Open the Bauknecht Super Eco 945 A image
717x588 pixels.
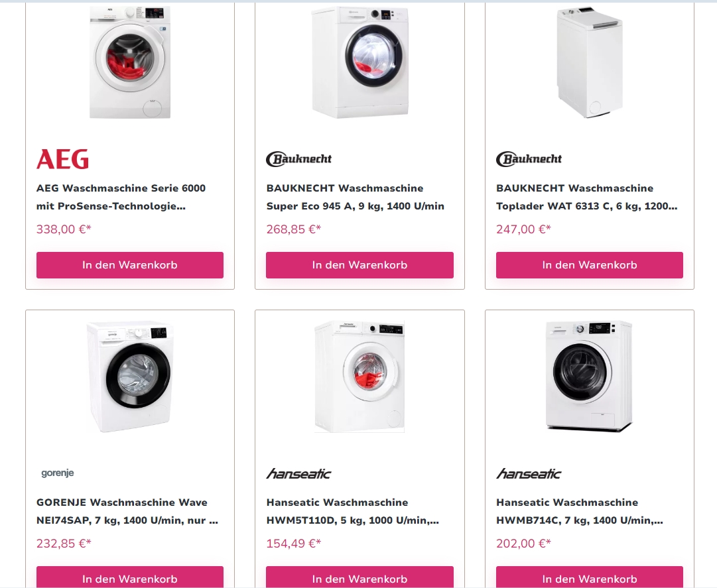pyautogui.click(x=360, y=62)
